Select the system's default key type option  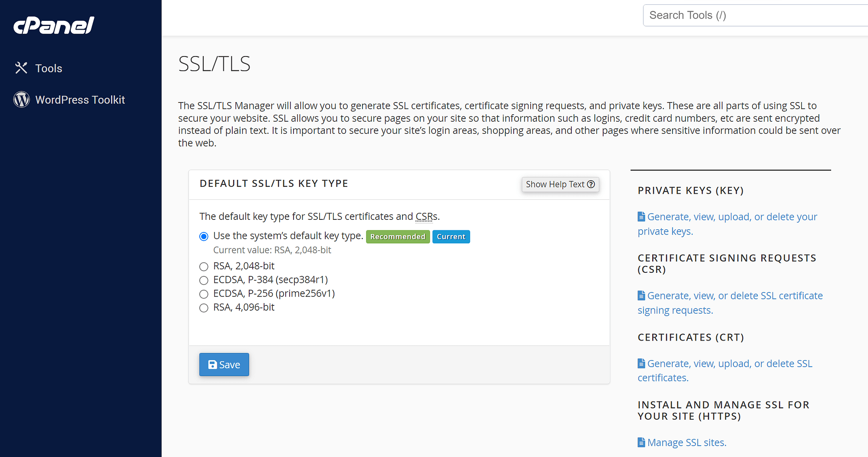pos(204,236)
